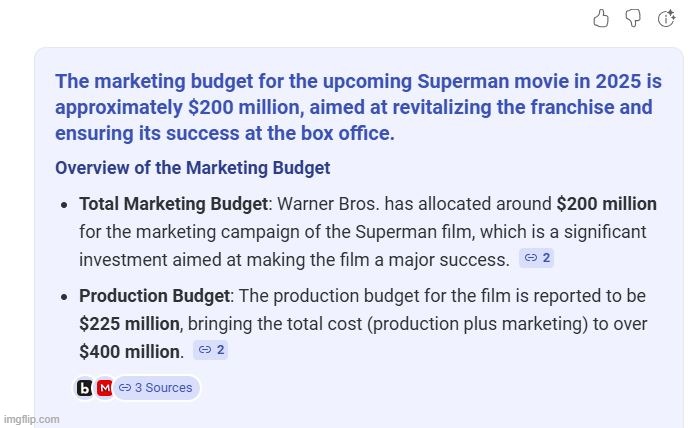Select the 'Overview of the Marketing Budget' heading
The height and width of the screenshot is (428, 699).
pyautogui.click(x=192, y=168)
